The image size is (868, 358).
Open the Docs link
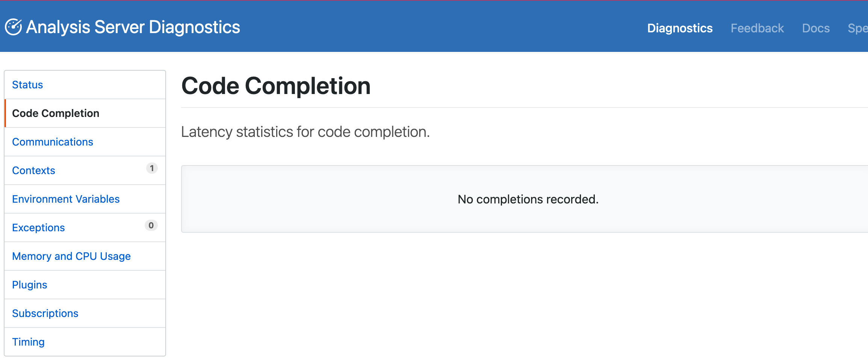[816, 28]
